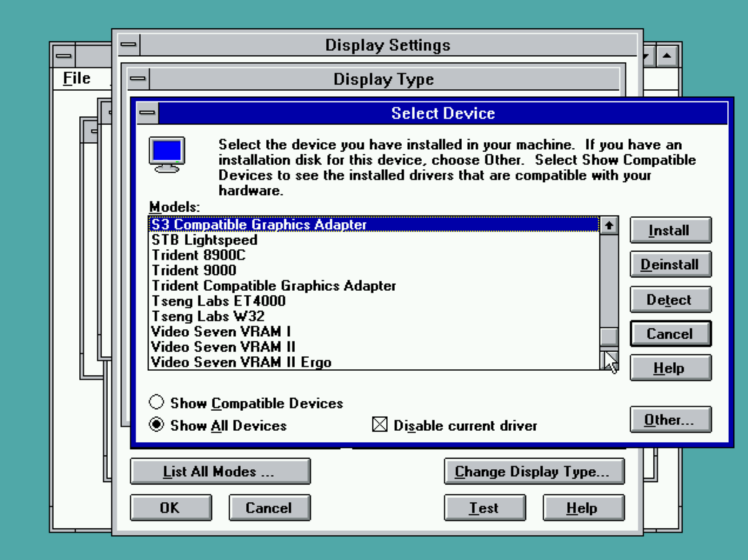The height and width of the screenshot is (560, 748).
Task: Select Tseng Labs ET4000 from the Models list
Action: click(235, 301)
